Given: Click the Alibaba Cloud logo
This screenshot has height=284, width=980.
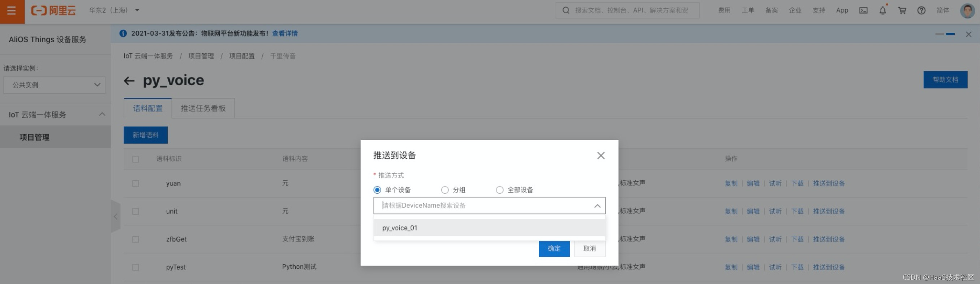Looking at the screenshot, I should click(53, 10).
